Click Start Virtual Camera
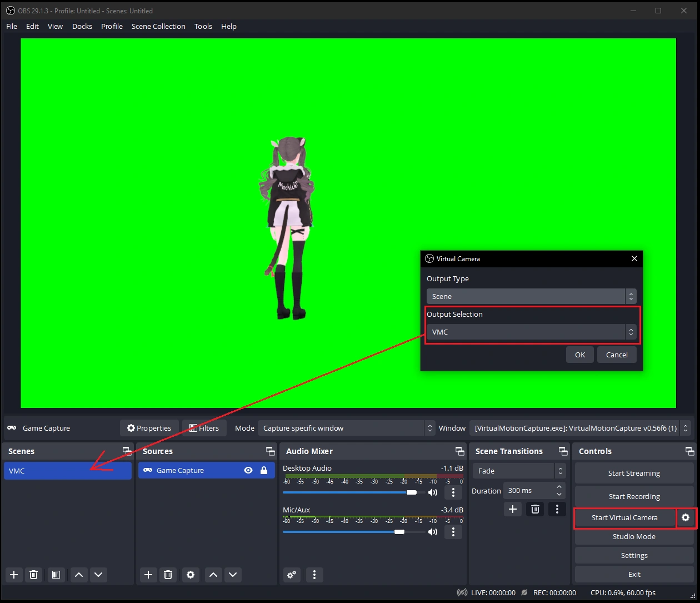This screenshot has width=700, height=603. (x=624, y=517)
